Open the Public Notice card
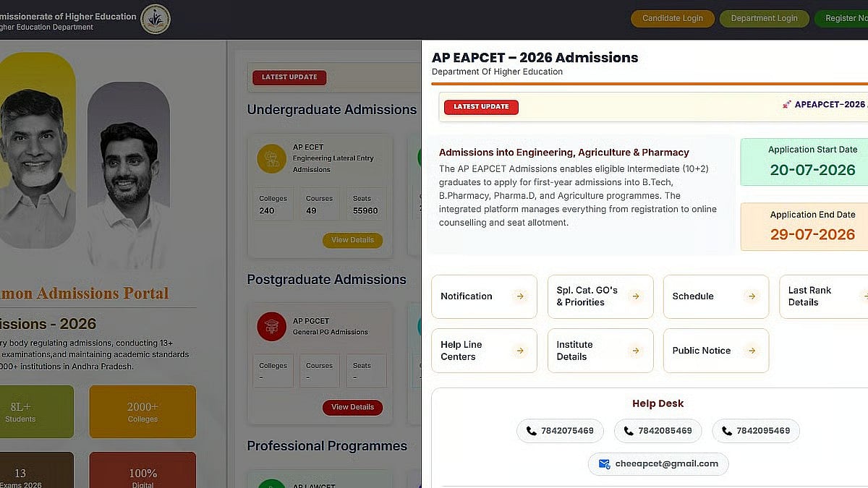This screenshot has height=488, width=868. (x=716, y=351)
